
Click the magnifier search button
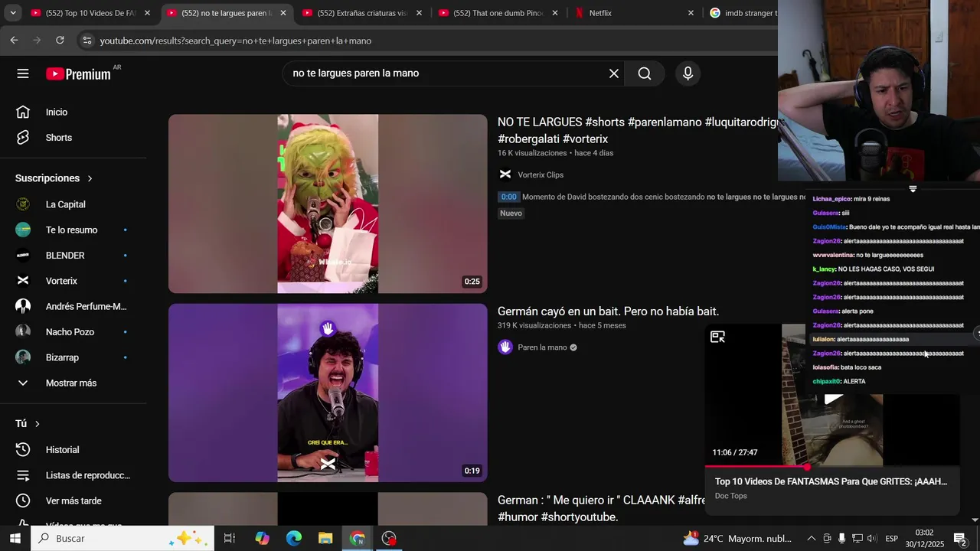[x=645, y=73]
